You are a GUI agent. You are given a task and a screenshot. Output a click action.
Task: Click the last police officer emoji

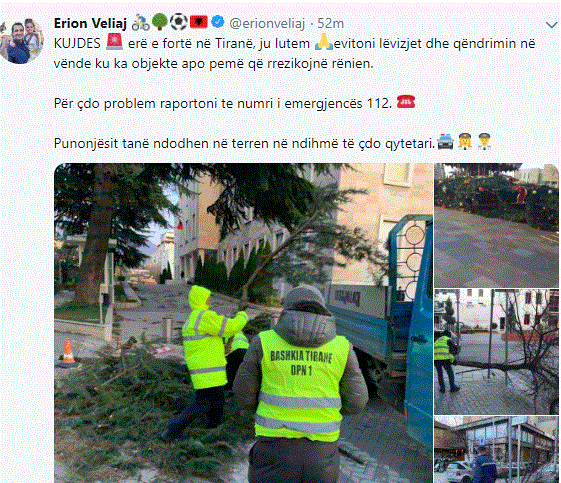[484, 142]
